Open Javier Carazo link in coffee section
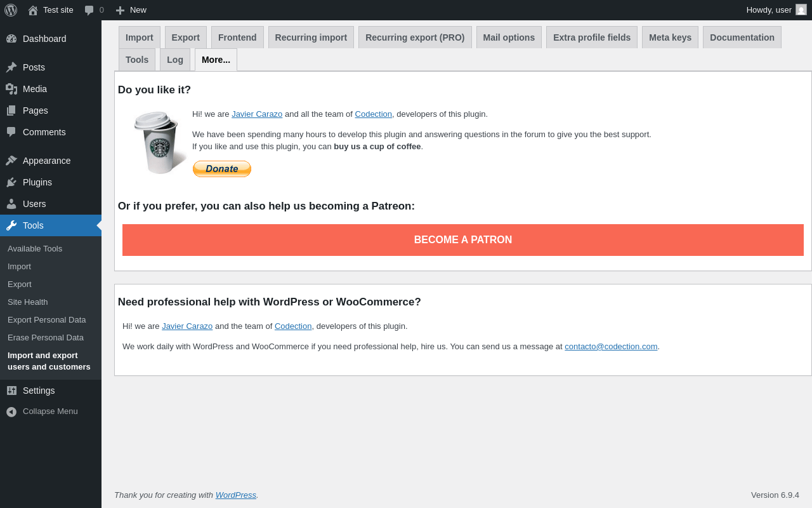The width and height of the screenshot is (812, 508). (257, 114)
